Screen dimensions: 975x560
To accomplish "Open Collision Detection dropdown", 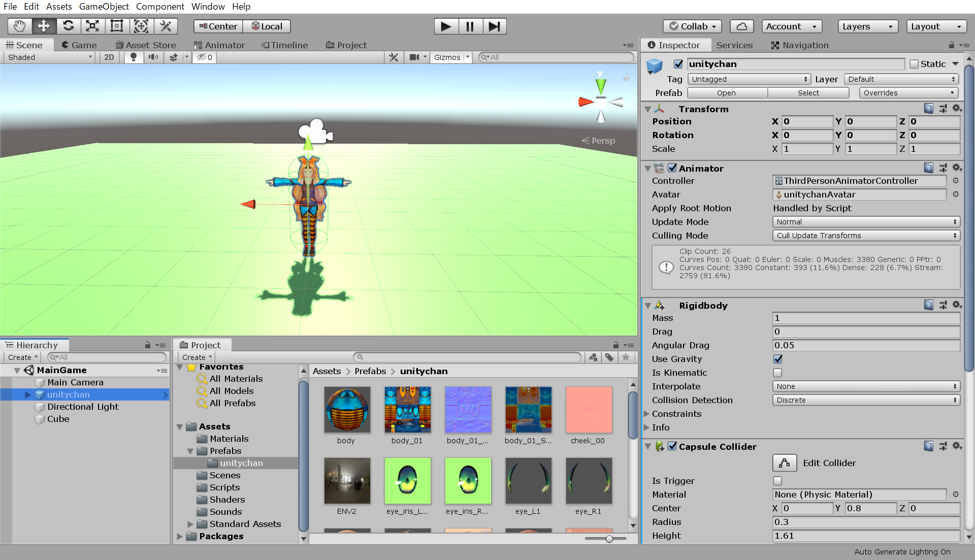I will (866, 400).
